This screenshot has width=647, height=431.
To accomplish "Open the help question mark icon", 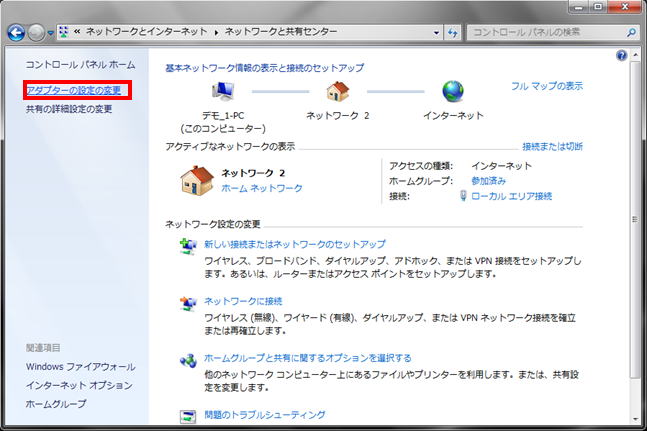I will point(621,55).
